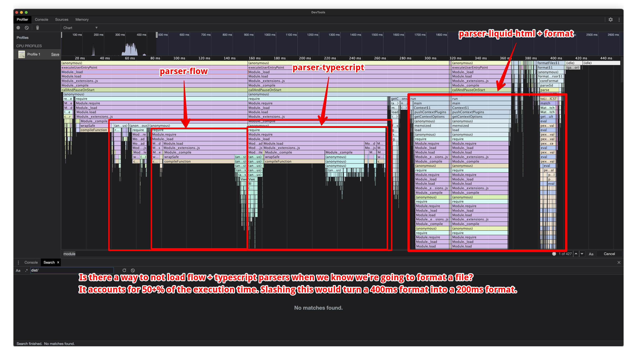Toggle regular expression in the drawer search
The width and height of the screenshot is (637, 364).
pos(26,271)
